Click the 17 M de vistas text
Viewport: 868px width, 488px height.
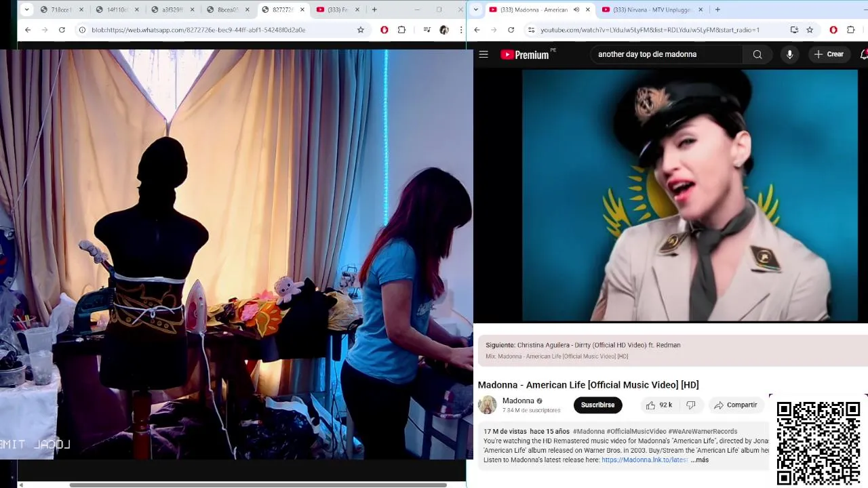pyautogui.click(x=505, y=432)
